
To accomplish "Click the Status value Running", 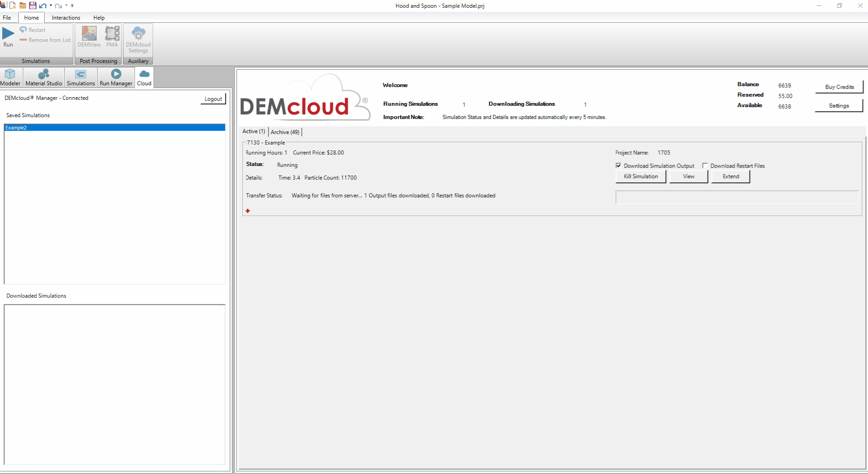I will pyautogui.click(x=287, y=165).
